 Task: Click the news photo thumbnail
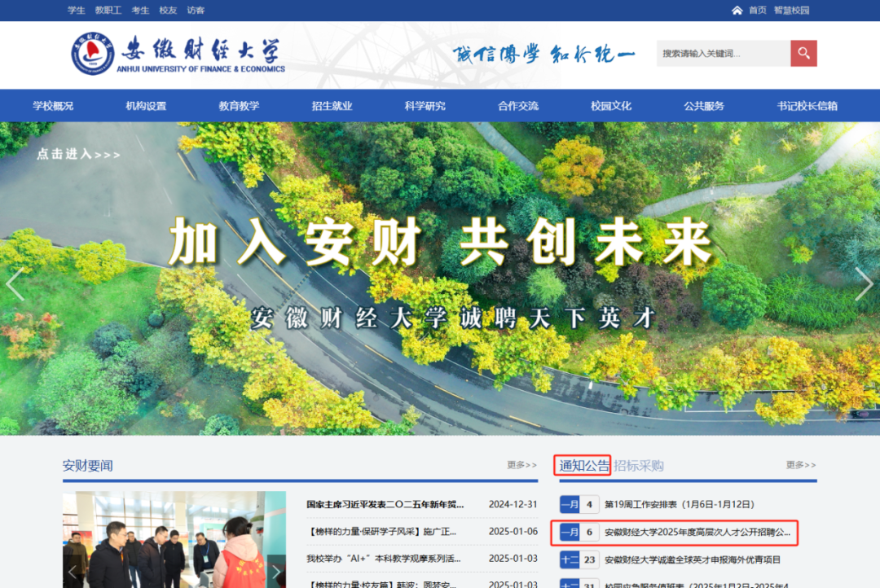coord(174,540)
